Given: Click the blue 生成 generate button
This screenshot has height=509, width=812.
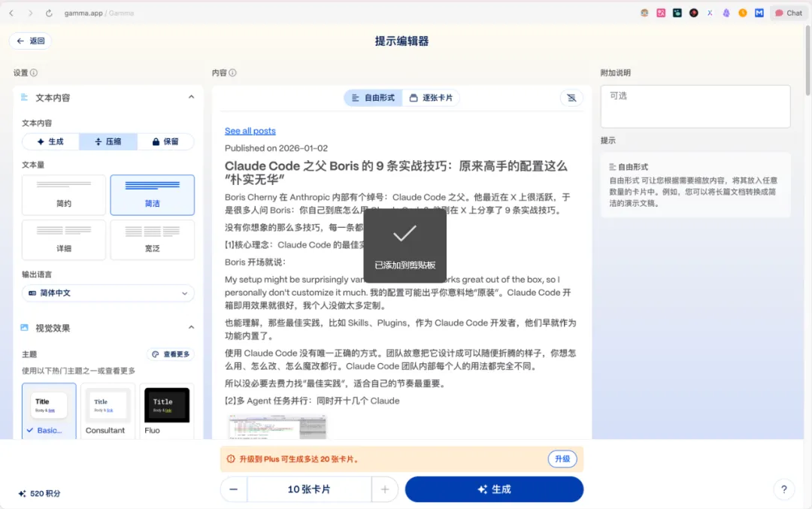Looking at the screenshot, I should 494,489.
